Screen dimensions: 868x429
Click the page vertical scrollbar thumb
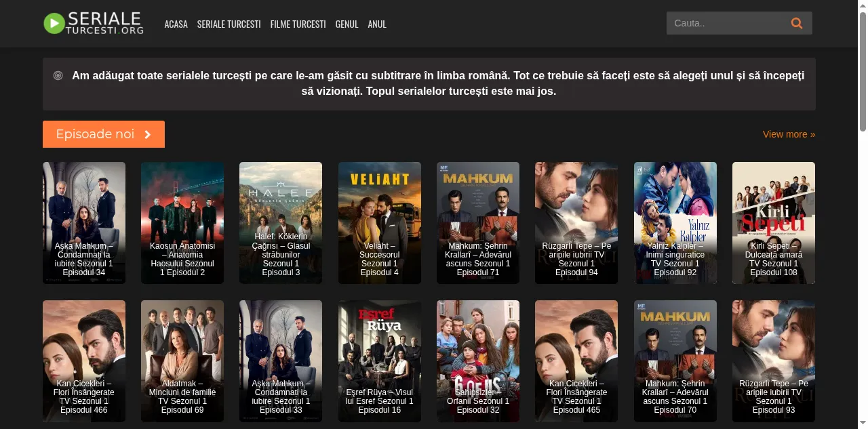863,71
